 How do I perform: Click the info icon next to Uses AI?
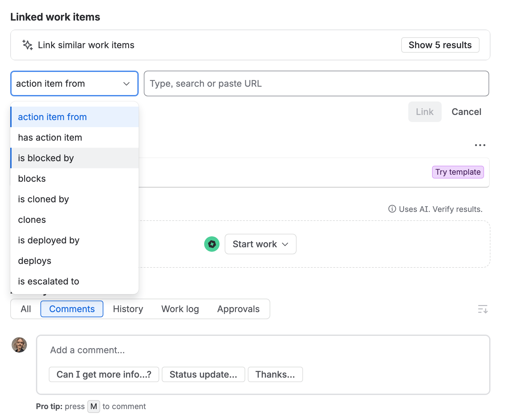coord(392,209)
